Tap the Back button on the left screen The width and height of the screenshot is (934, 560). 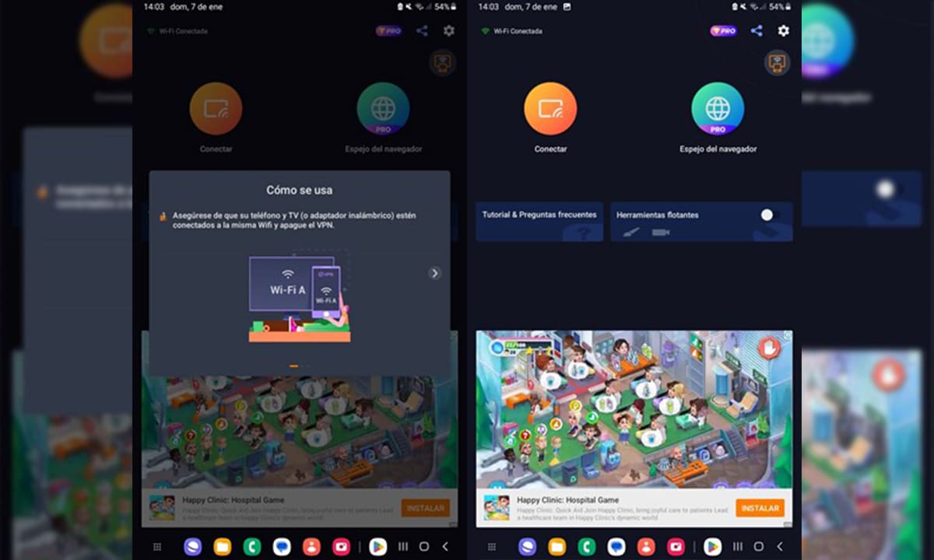(445, 547)
